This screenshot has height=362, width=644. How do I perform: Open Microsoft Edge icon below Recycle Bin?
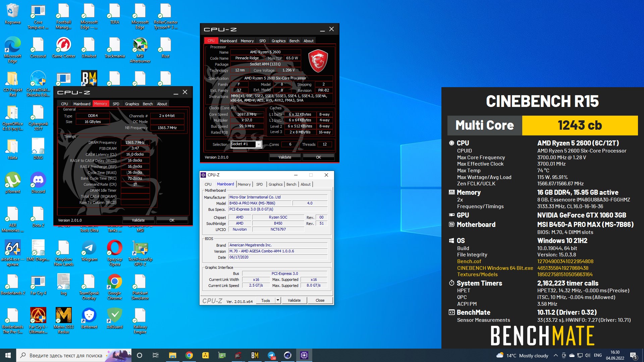click(12, 50)
